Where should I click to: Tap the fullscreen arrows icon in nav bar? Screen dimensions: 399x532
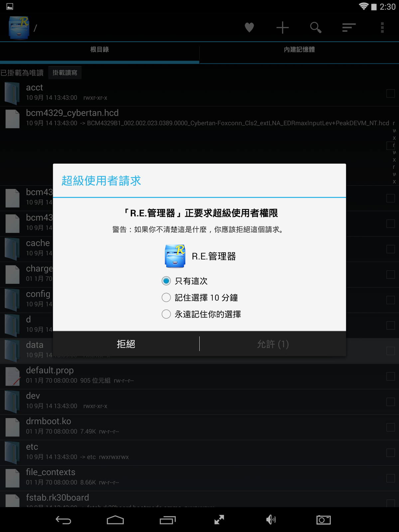click(x=219, y=520)
